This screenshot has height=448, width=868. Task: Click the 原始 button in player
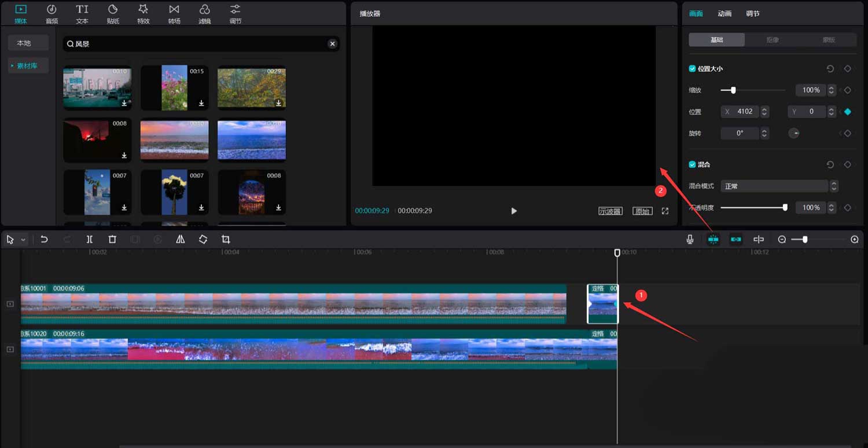coord(642,211)
